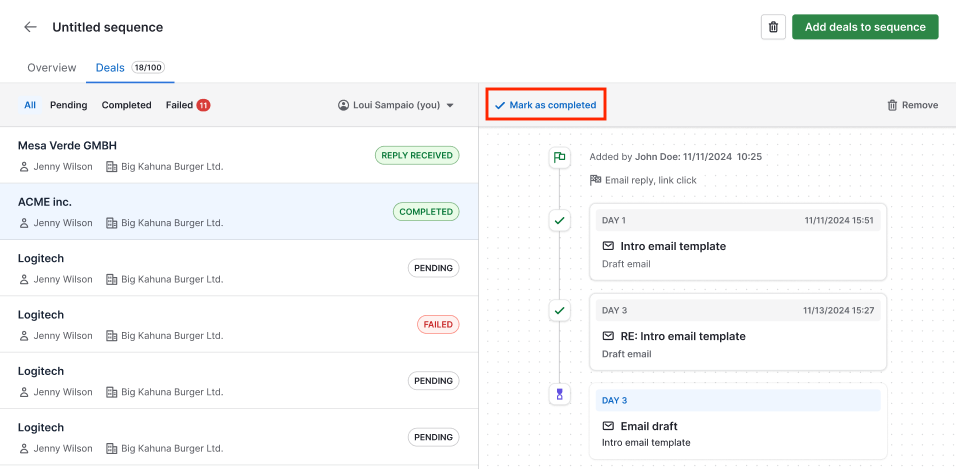Click the second checkmark step icon
The width and height of the screenshot is (956, 469).
(x=559, y=311)
